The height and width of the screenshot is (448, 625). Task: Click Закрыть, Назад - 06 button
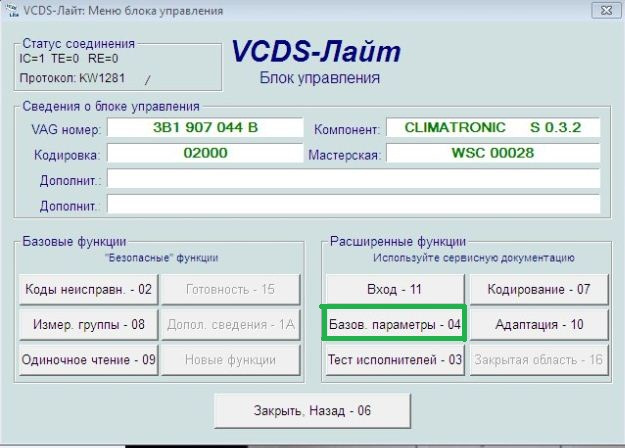(312, 411)
